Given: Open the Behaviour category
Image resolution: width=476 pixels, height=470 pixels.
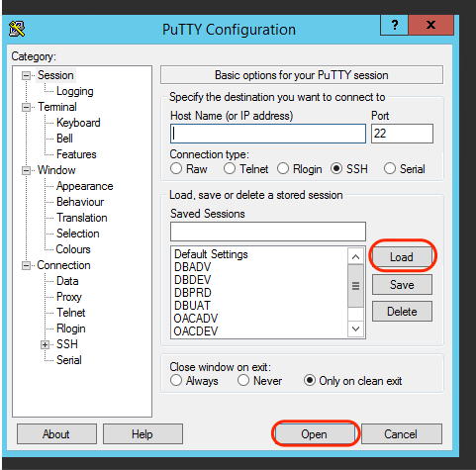Looking at the screenshot, I should (x=80, y=202).
